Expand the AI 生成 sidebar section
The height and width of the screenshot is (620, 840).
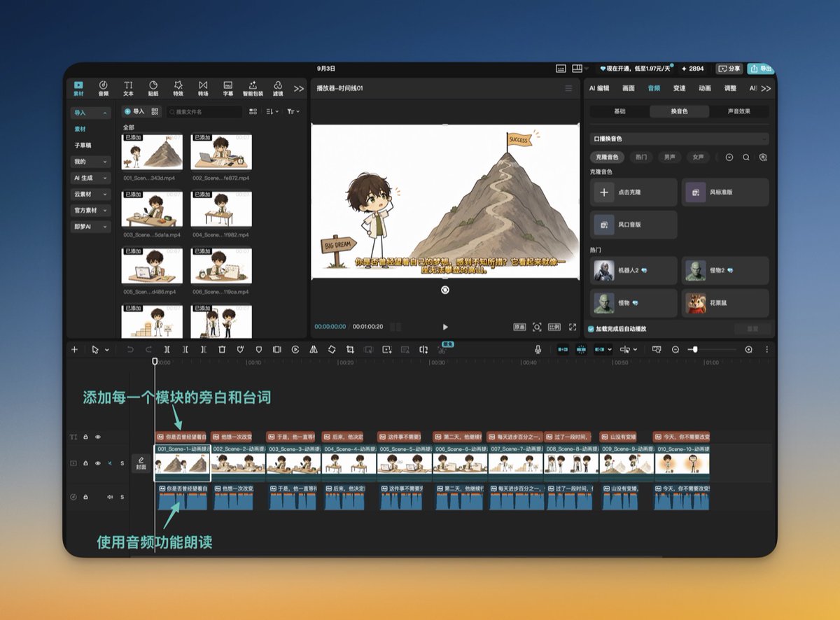coord(90,178)
